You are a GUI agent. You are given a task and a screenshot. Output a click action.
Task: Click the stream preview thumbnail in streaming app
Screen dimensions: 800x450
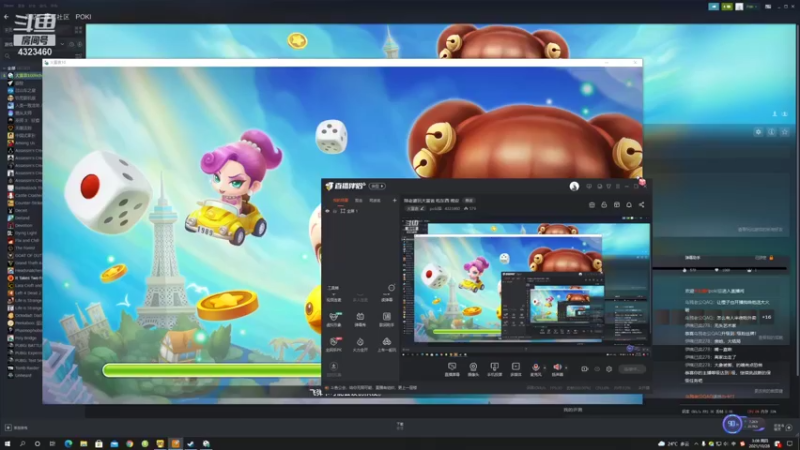point(526,285)
